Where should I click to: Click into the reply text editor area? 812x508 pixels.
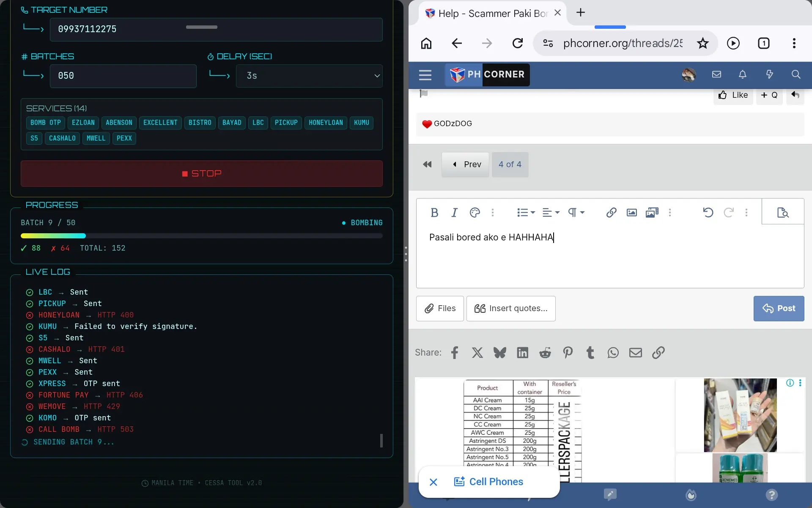(610, 256)
